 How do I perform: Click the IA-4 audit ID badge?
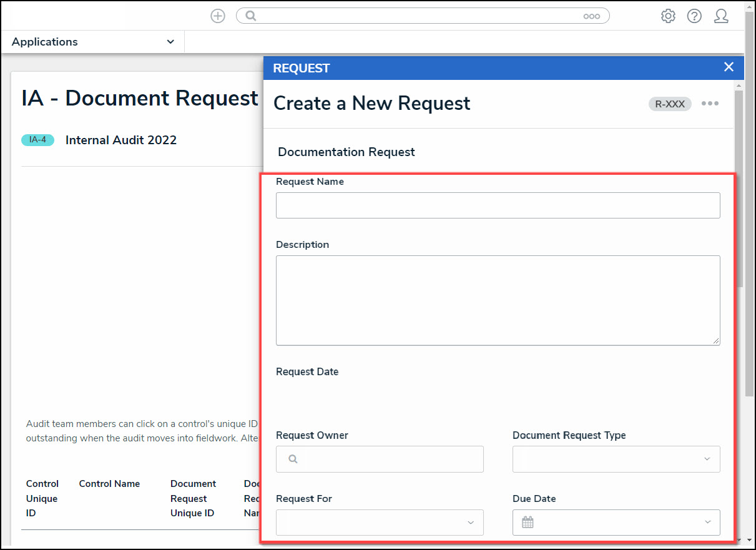[37, 140]
